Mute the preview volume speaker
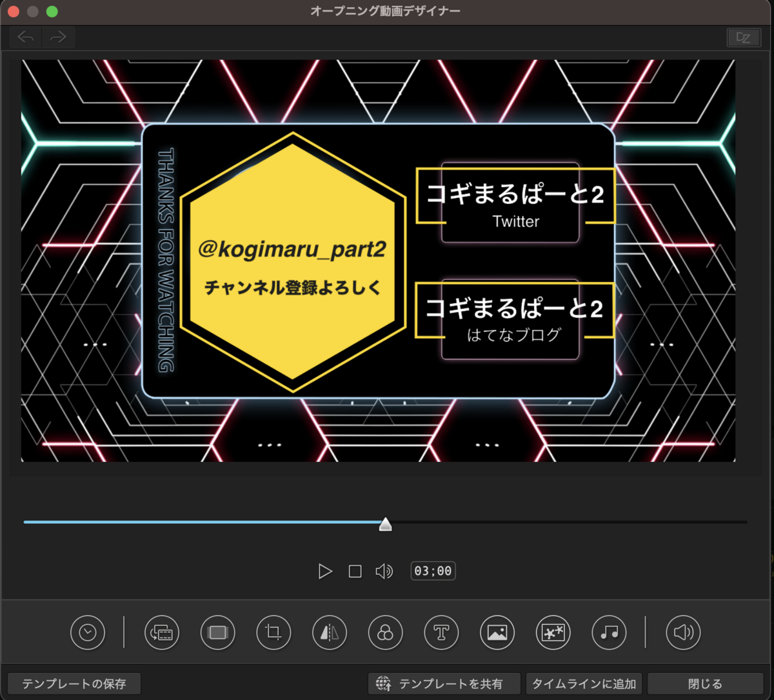The height and width of the screenshot is (700, 774). [x=384, y=571]
